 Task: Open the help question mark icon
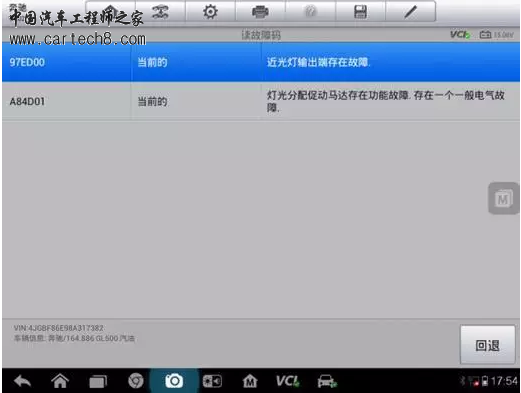pos(310,12)
